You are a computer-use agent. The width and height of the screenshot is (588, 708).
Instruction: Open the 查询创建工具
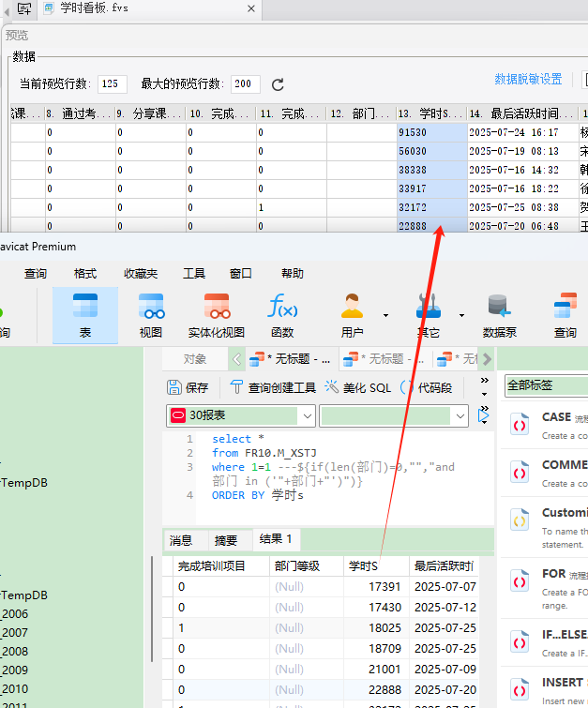273,387
